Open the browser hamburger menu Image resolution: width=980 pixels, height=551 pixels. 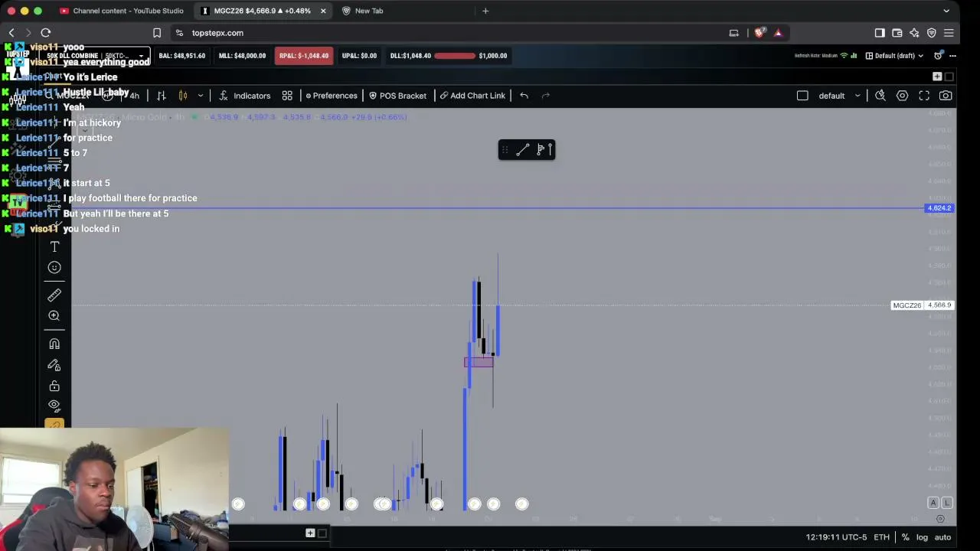point(949,33)
